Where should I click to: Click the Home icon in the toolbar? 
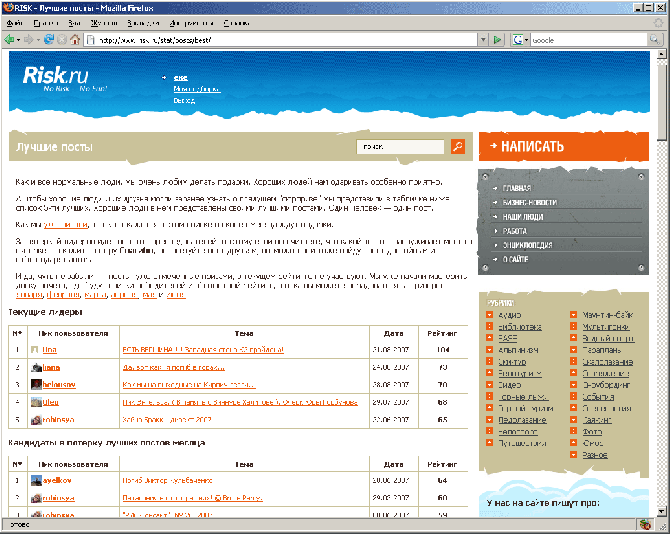[x=75, y=40]
